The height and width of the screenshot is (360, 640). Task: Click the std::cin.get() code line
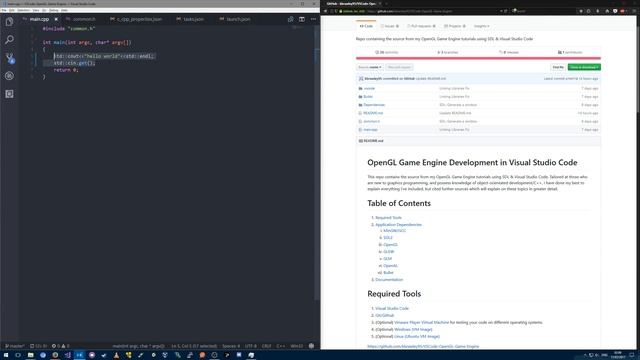tap(74, 63)
